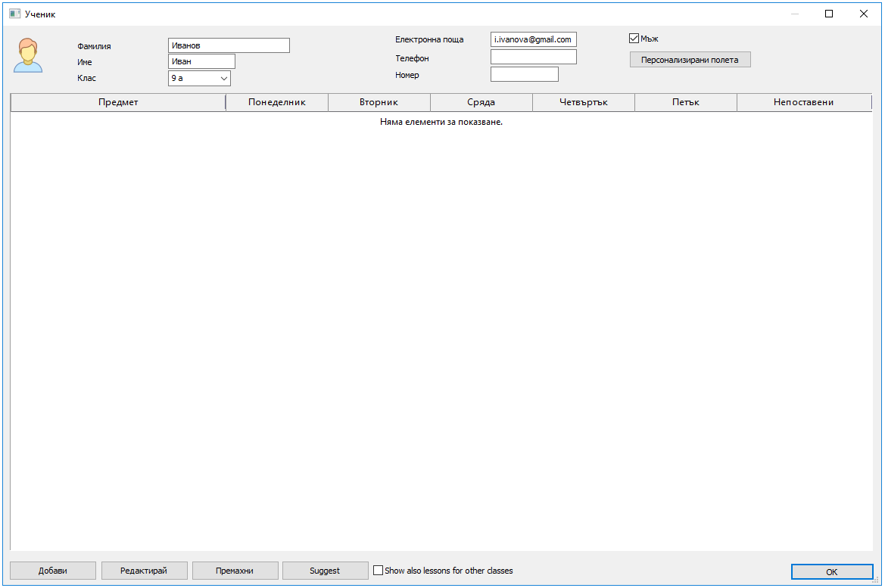Click the Предмет column header

(118, 102)
